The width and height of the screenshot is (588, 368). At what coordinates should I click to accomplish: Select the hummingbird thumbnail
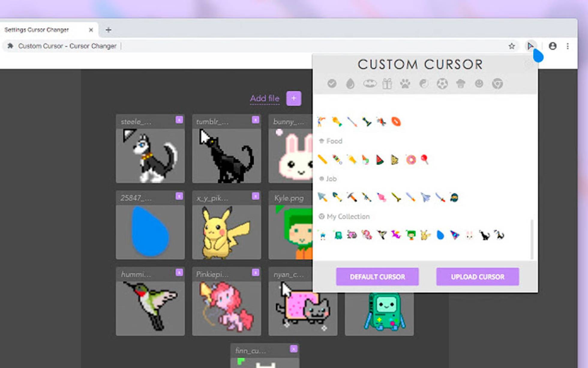150,308
